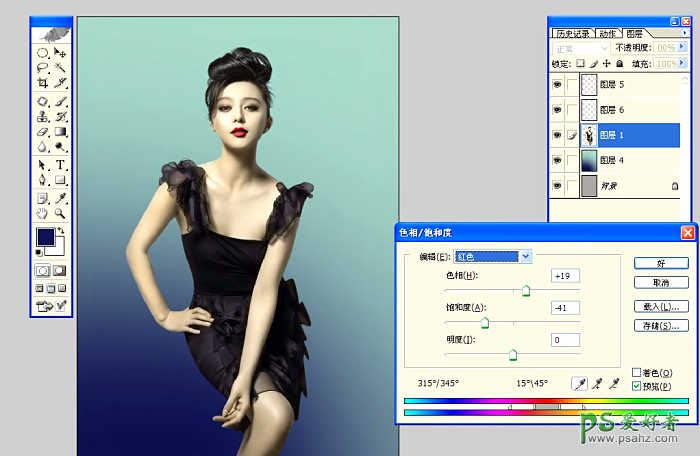The height and width of the screenshot is (456, 700).
Task: Open the layer blend mode dropdown
Action: [x=581, y=48]
